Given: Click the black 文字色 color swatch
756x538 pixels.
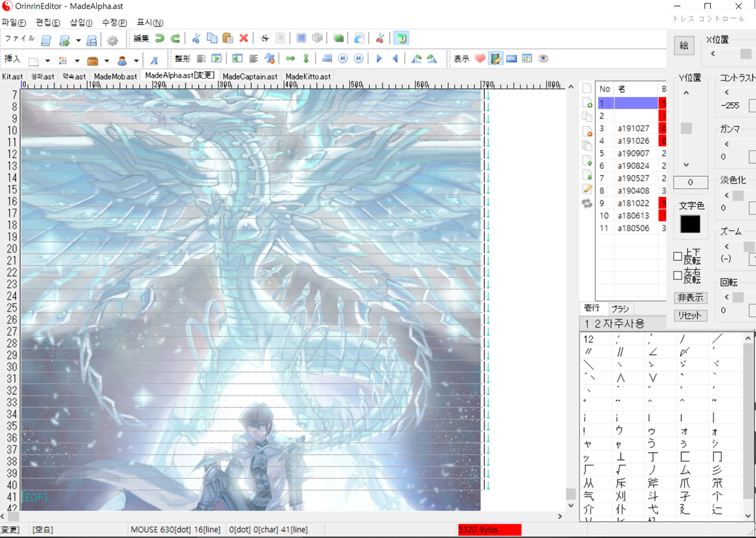Looking at the screenshot, I should [x=690, y=225].
